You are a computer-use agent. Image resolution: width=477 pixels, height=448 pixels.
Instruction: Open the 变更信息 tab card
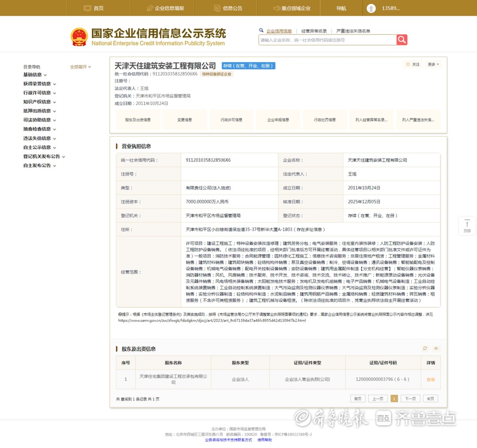tap(185, 120)
